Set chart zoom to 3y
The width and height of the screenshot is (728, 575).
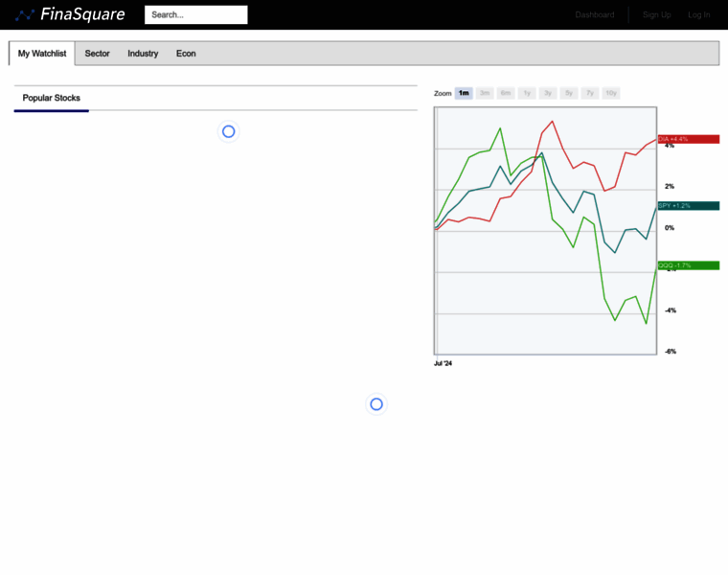tap(548, 93)
